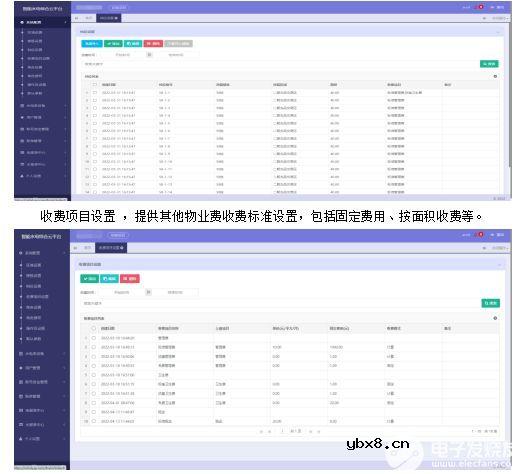Image resolution: width=525 pixels, height=474 pixels.
Task: Click the teal edit button in lower screenshot
Action: point(109,279)
